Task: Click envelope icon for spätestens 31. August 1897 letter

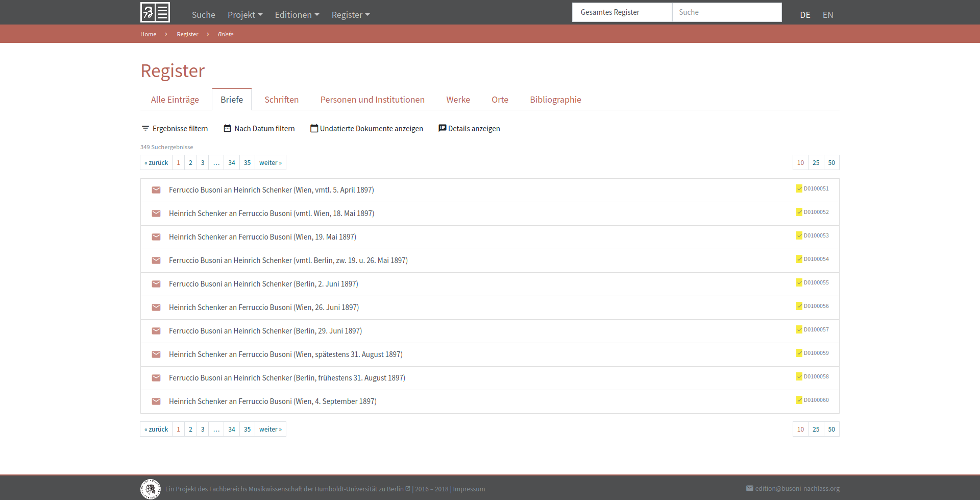Action: coord(156,354)
